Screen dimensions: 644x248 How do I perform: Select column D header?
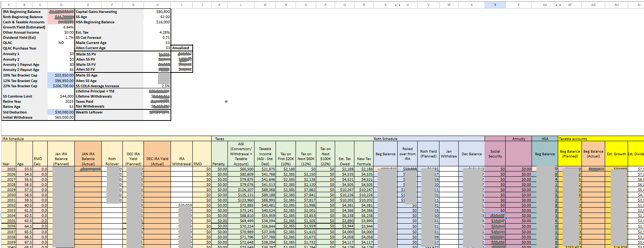coord(61,5)
